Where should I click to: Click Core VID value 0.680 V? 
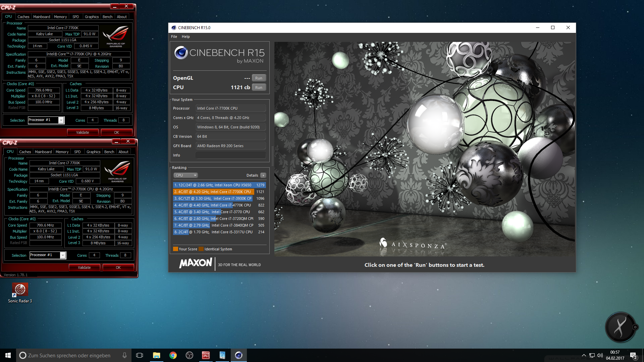pos(88,181)
